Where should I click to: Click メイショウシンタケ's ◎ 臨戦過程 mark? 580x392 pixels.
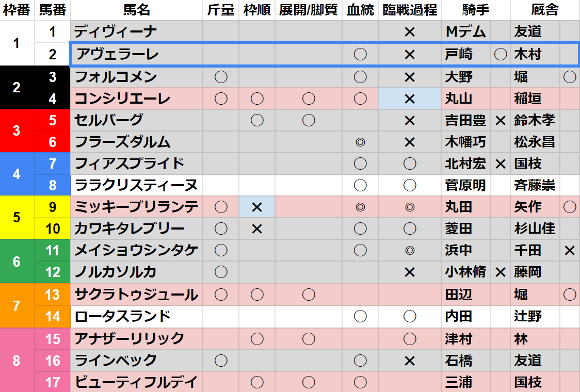[409, 252]
